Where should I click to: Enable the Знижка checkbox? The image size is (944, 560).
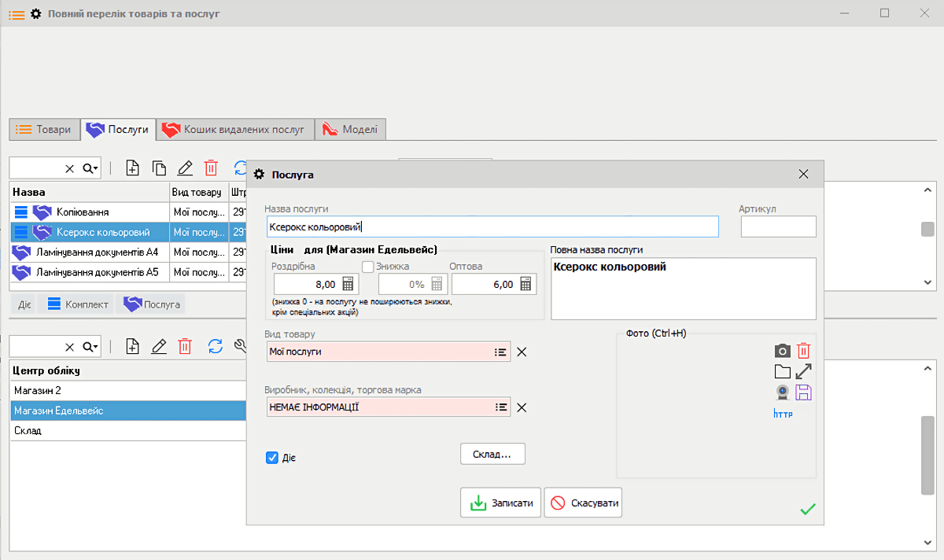367,267
